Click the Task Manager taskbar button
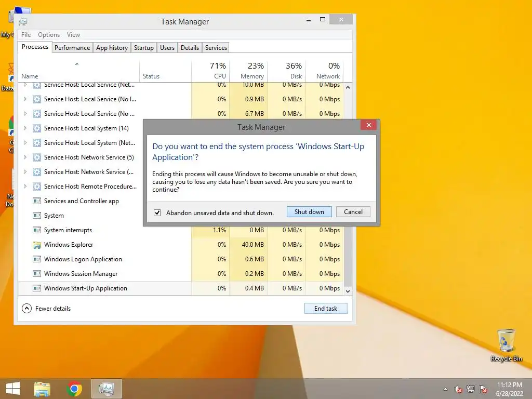Screen dimensions: 532x399 [x=106, y=389]
